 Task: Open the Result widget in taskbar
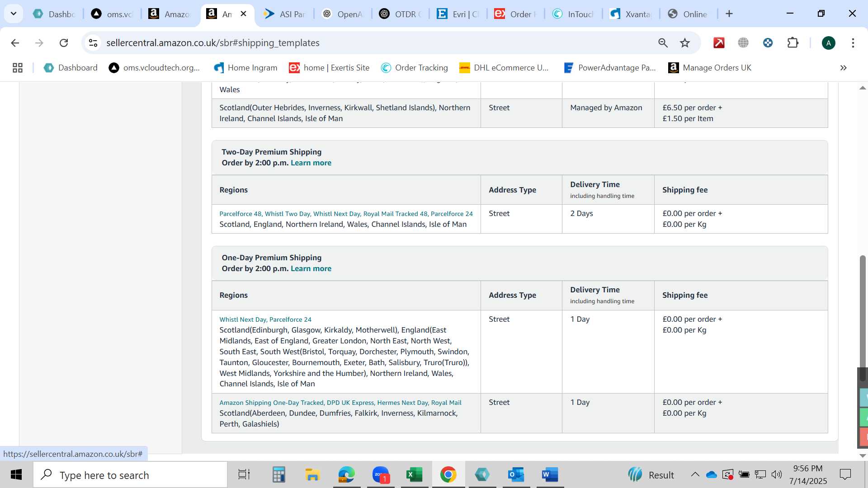(x=651, y=475)
